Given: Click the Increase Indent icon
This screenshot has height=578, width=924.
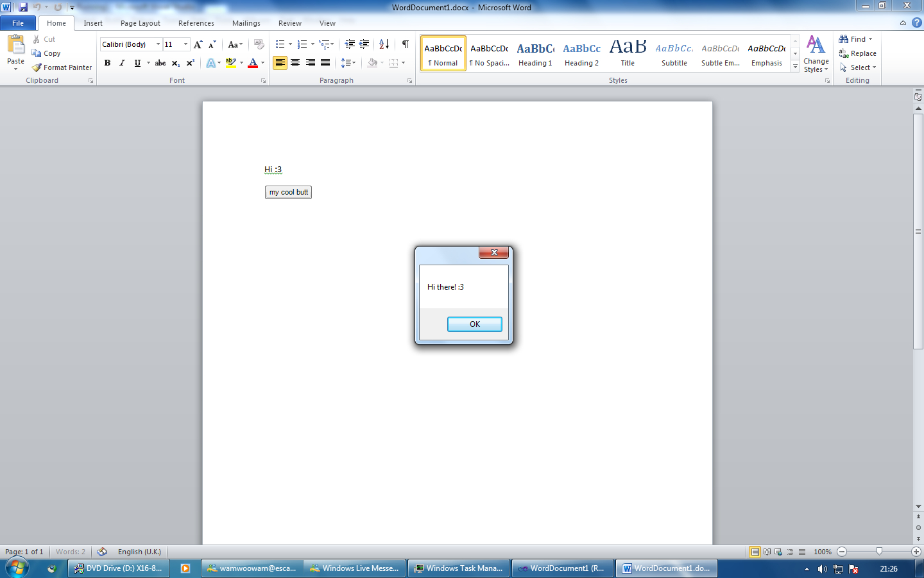Looking at the screenshot, I should point(364,44).
